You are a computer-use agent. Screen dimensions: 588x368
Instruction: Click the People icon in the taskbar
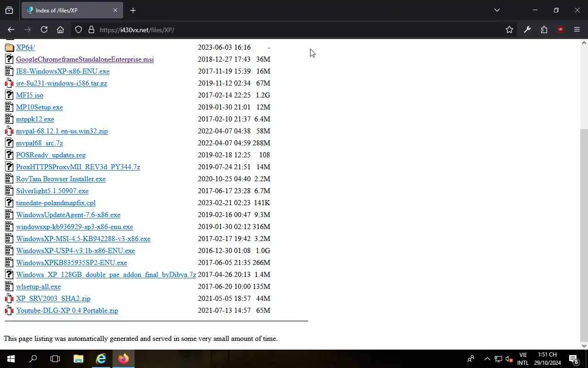[471, 359]
